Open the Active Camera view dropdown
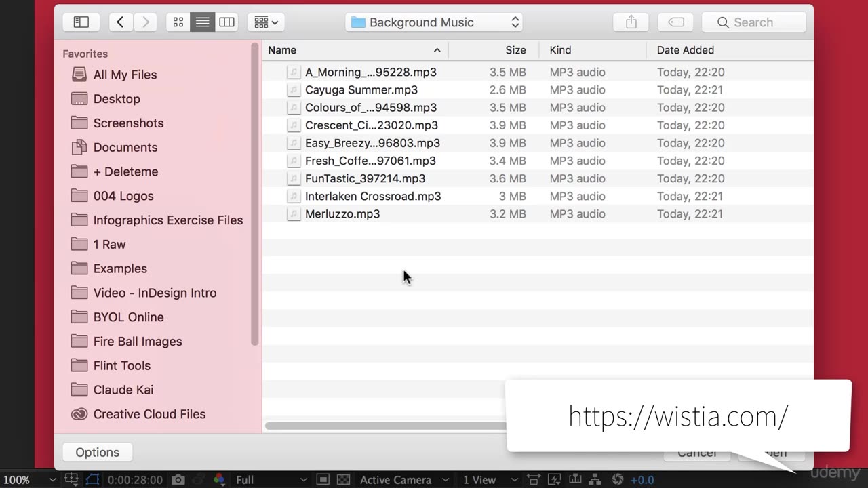The height and width of the screenshot is (488, 868). coord(404,480)
